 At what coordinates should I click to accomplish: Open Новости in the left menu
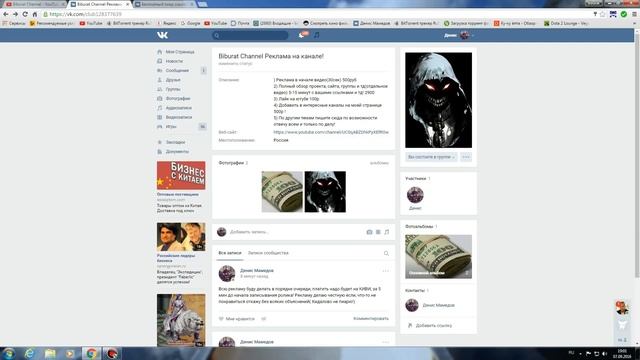tap(174, 61)
